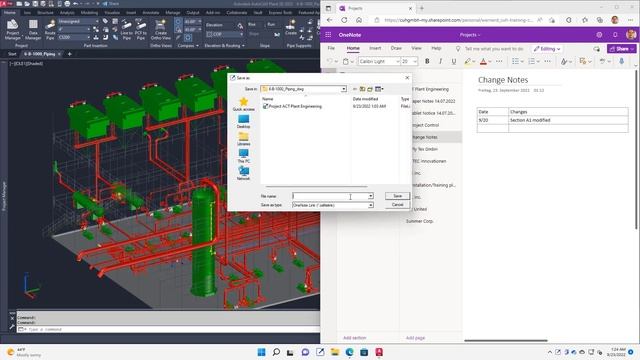
Task: Open Projects notebook dropdown in OneNote header
Action: [470, 35]
